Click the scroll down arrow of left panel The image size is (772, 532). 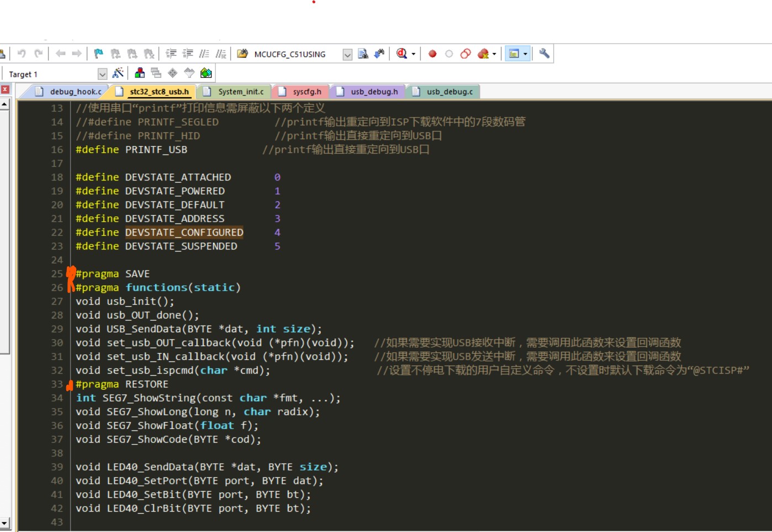[4, 523]
